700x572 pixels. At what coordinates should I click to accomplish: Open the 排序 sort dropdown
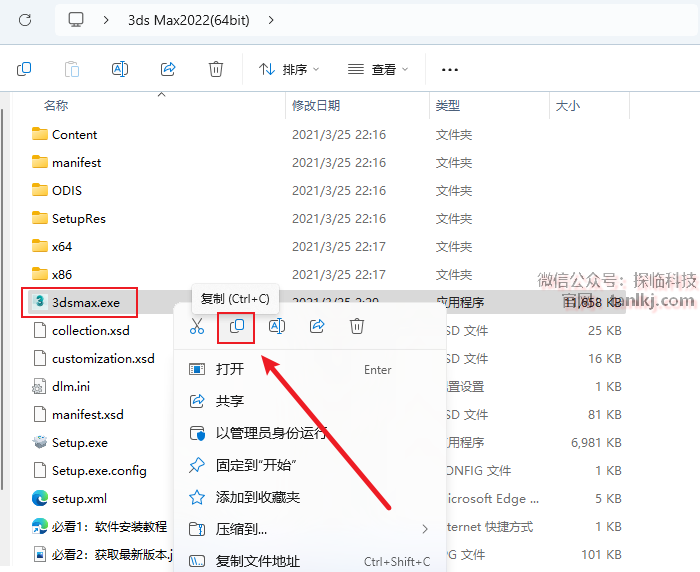click(289, 69)
